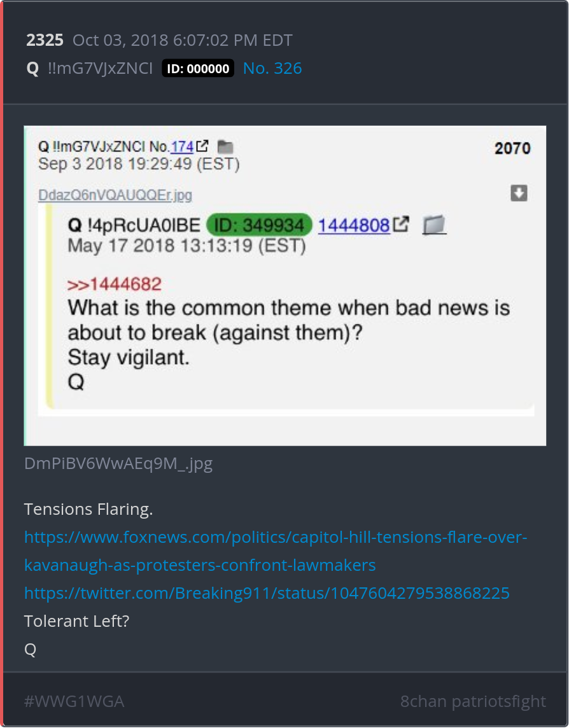
Task: Open the Breaking911 Twitter status link
Action: 267,593
